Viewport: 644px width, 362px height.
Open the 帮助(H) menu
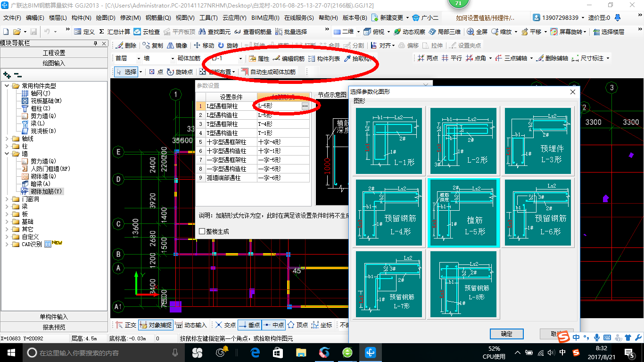pyautogui.click(x=328, y=18)
